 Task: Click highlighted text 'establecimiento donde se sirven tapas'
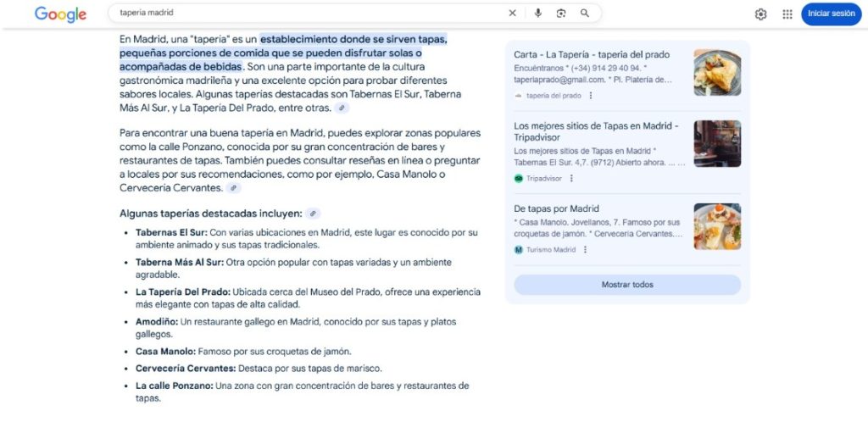[x=353, y=39]
